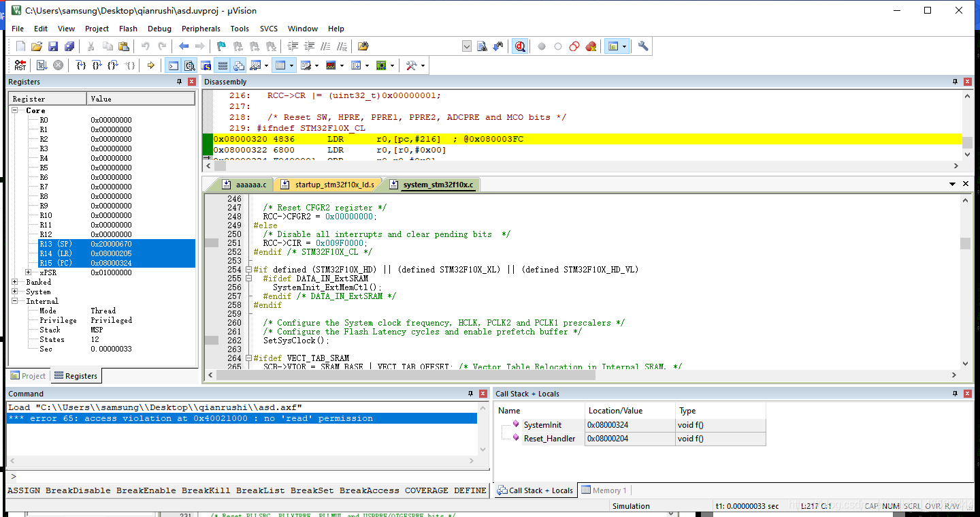Stop program execution icon
Viewport: 980px width, 517px height.
point(59,65)
